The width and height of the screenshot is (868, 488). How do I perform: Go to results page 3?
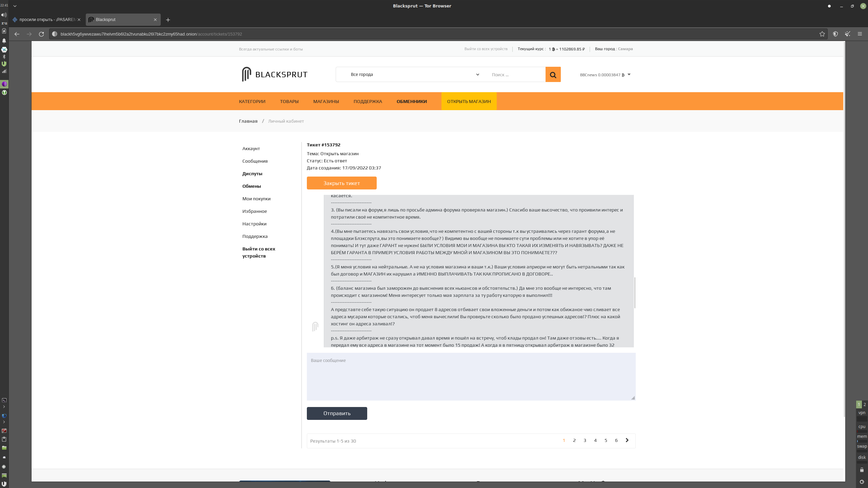tap(585, 440)
